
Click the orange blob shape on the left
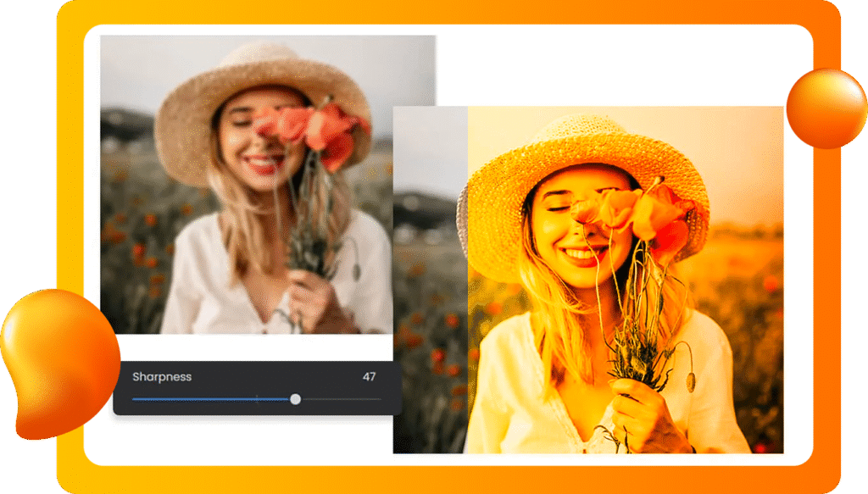tap(56, 363)
